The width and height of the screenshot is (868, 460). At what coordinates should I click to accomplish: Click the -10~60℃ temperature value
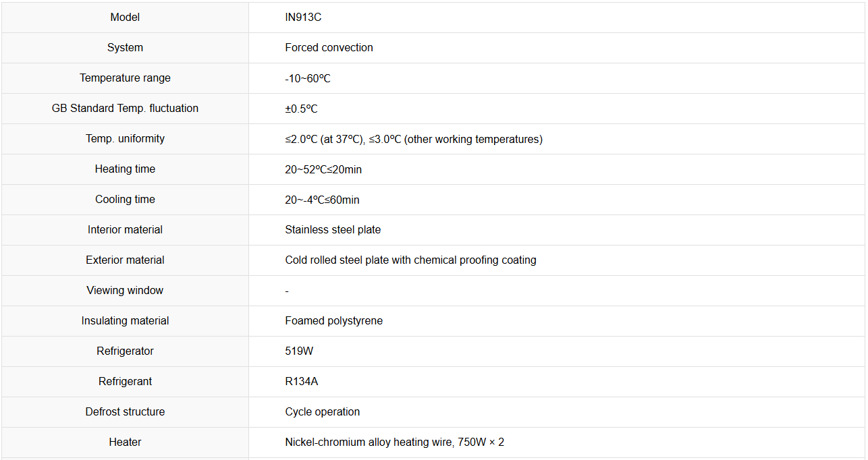(x=308, y=78)
